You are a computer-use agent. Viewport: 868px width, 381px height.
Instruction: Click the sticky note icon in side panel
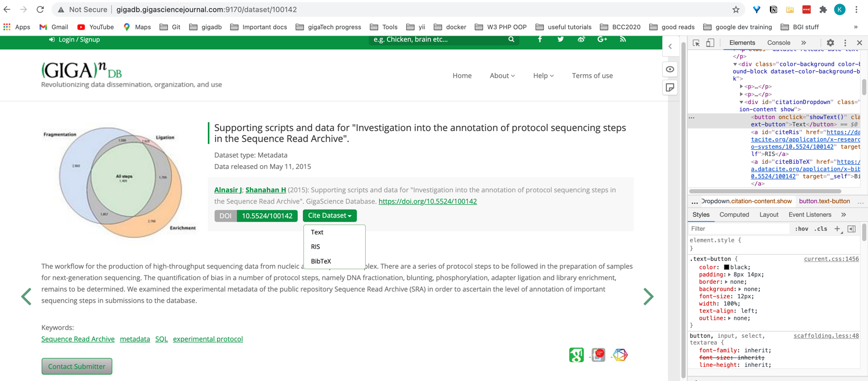(x=670, y=88)
